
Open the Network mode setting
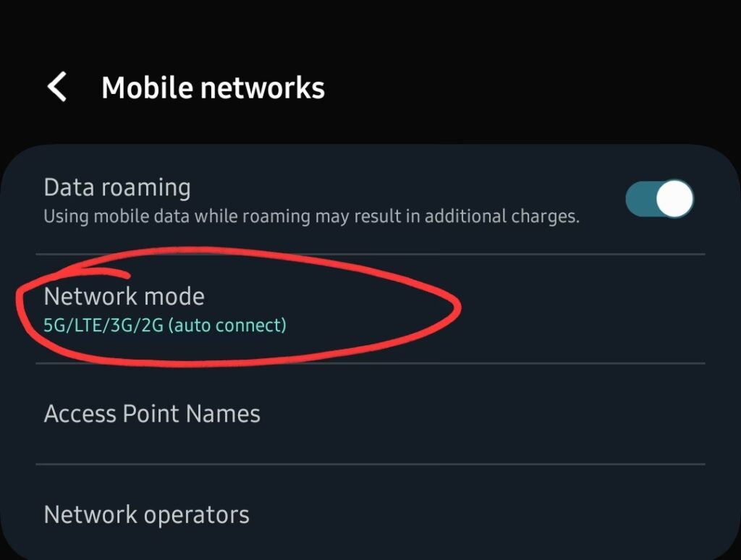tap(124, 297)
